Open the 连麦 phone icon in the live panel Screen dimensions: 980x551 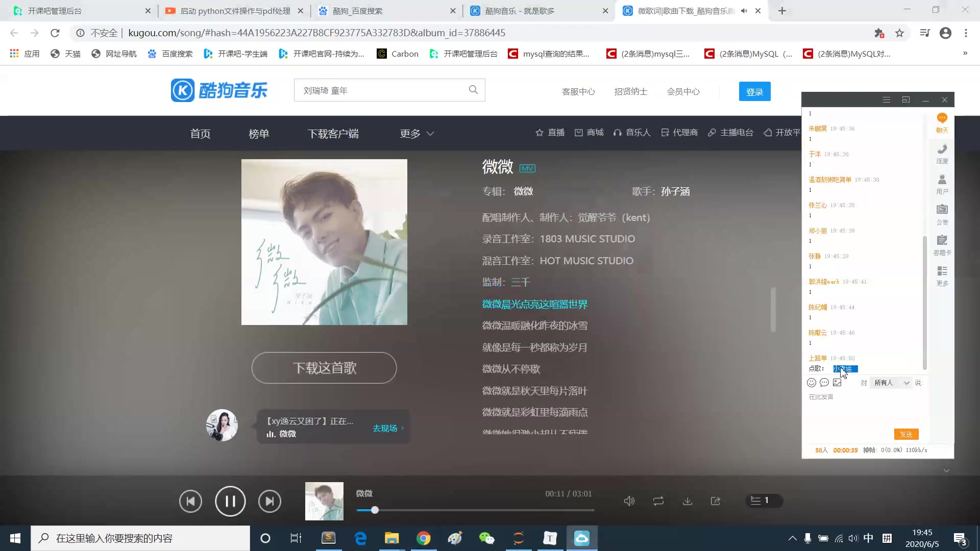pyautogui.click(x=942, y=154)
